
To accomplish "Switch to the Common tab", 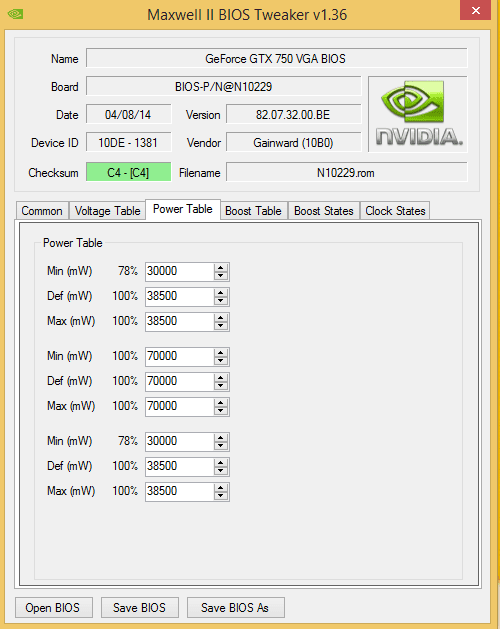I will tap(42, 211).
